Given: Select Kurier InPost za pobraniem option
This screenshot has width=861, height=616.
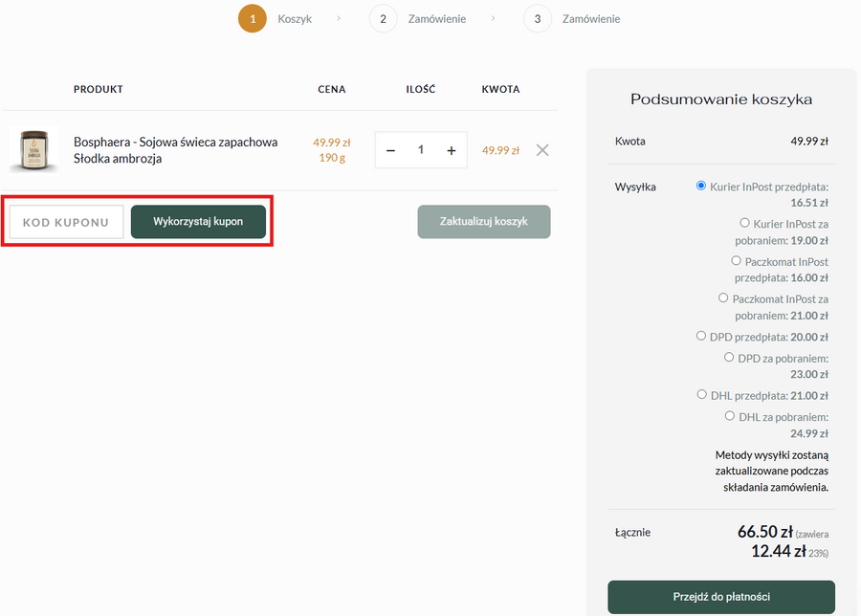Looking at the screenshot, I should 731,224.
